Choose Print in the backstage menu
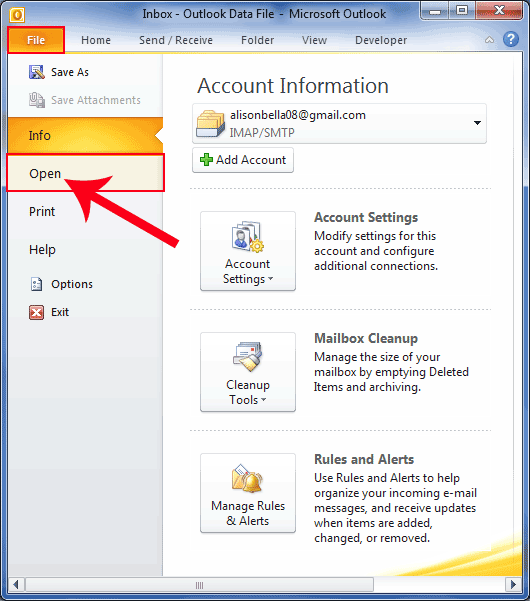The width and height of the screenshot is (530, 601). 42,212
